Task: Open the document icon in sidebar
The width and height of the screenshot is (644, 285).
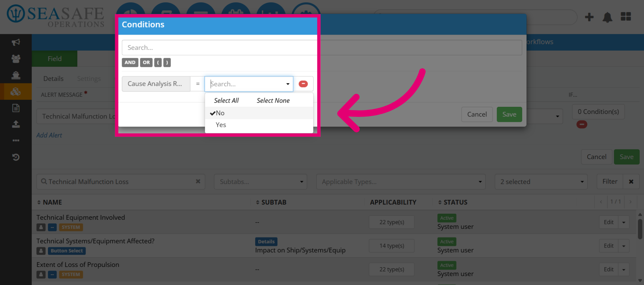Action: pyautogui.click(x=16, y=108)
